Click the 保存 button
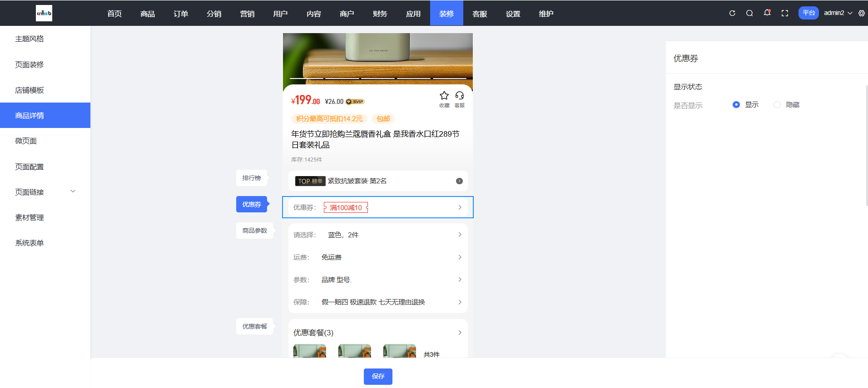This screenshot has width=868, height=388. click(378, 376)
